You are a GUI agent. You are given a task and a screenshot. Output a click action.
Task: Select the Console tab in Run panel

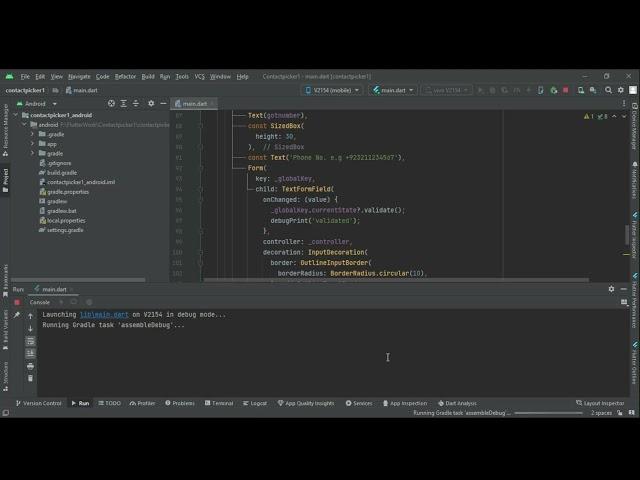pyautogui.click(x=40, y=302)
